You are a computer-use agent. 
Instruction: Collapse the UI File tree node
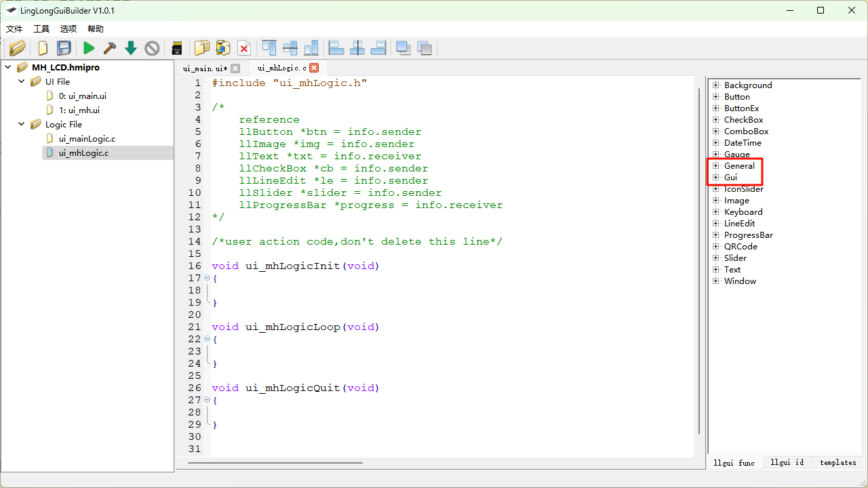(22, 82)
